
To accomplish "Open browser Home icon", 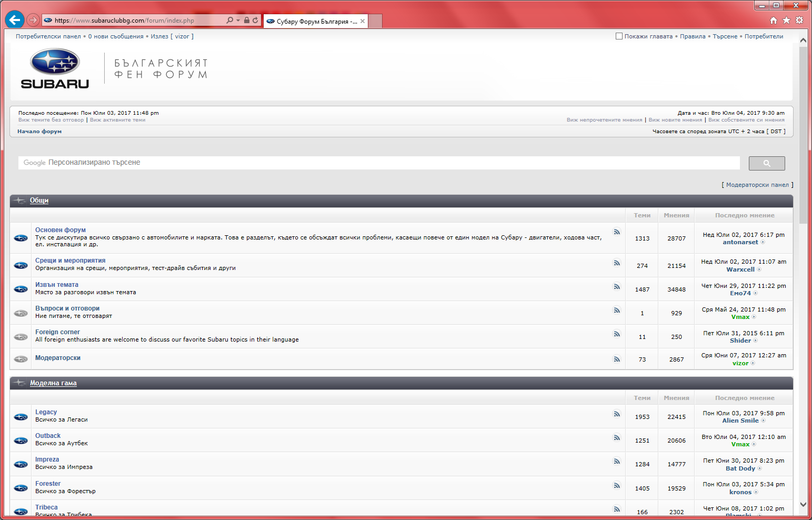I will point(773,20).
